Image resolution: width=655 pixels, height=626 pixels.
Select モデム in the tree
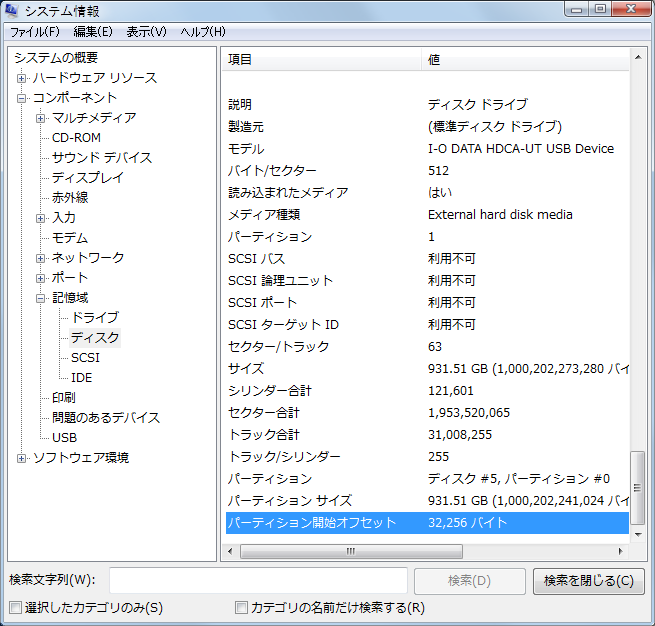tap(70, 238)
